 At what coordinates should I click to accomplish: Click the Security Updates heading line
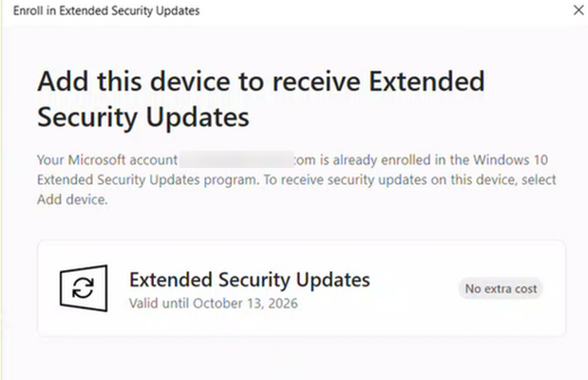pos(143,117)
